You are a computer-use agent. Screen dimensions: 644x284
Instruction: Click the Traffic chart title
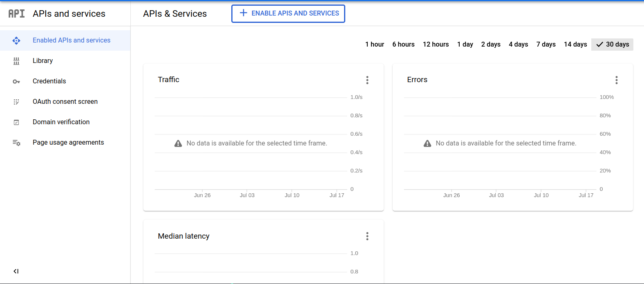click(x=168, y=80)
